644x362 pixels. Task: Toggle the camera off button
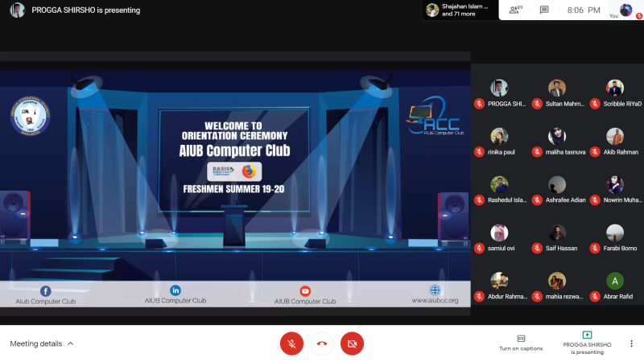[352, 343]
